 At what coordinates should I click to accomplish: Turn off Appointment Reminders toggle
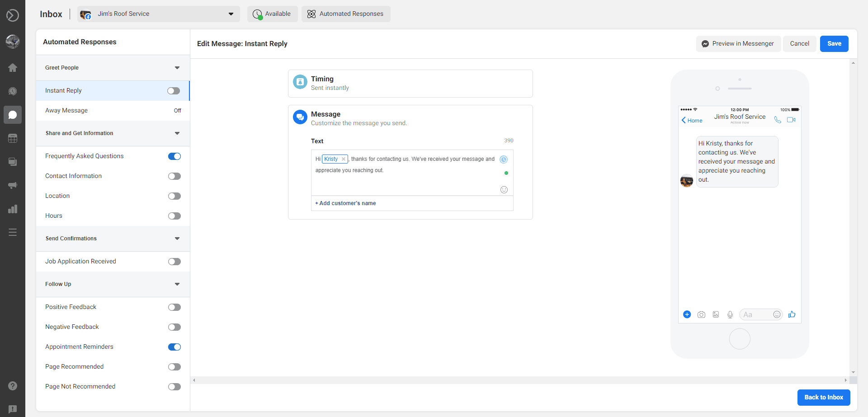[x=174, y=347]
